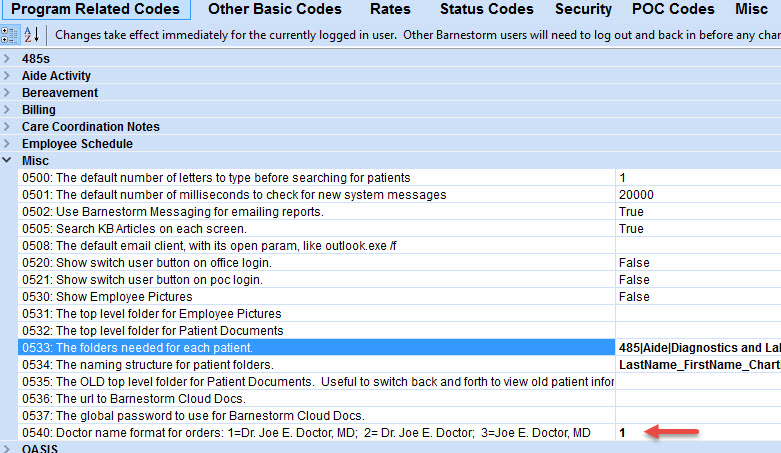The width and height of the screenshot is (781, 453).
Task: Open the Rates tab
Action: coord(390,9)
